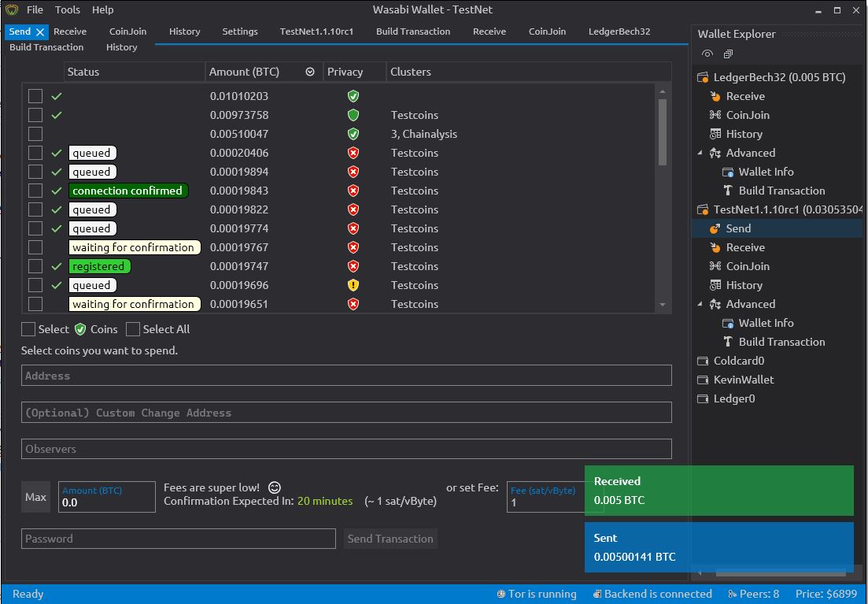Screen dimensions: 868x604
Task: Click the Privacy column header
Action: pyautogui.click(x=354, y=72)
